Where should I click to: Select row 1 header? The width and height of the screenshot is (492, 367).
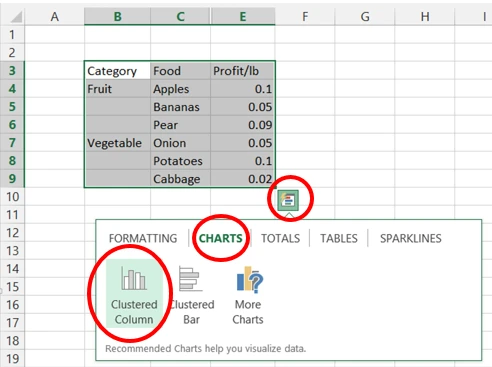[x=12, y=34]
